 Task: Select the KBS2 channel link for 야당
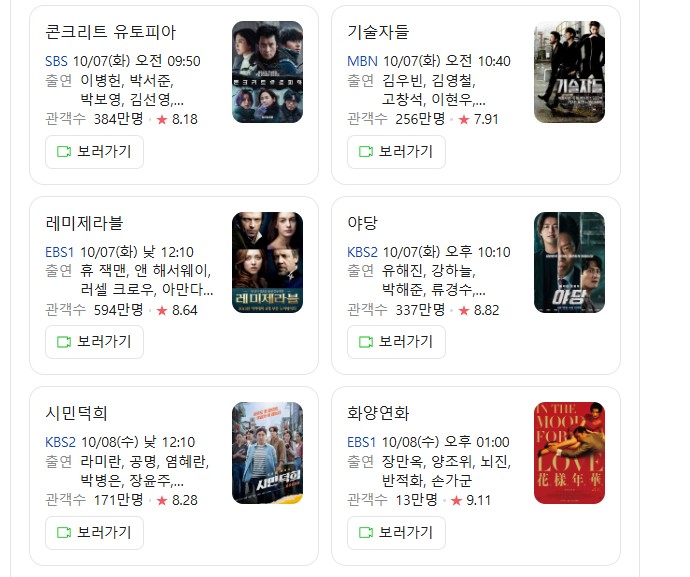pos(362,252)
